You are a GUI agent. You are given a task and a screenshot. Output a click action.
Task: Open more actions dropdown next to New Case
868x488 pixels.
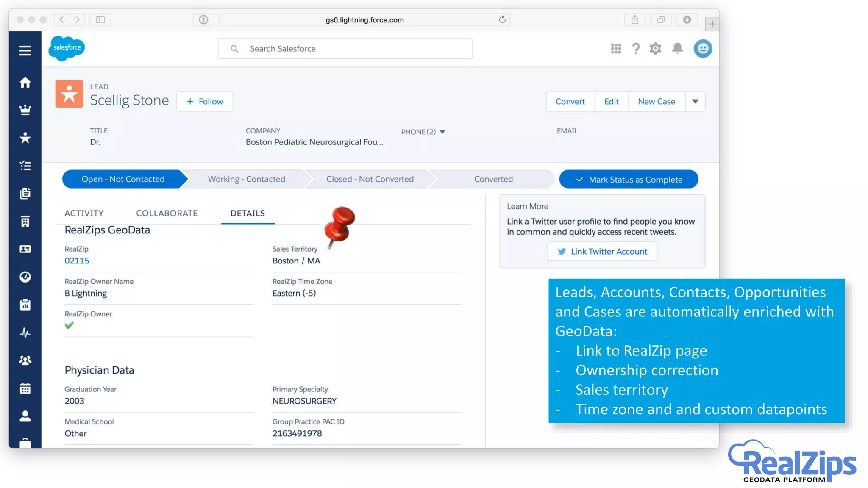click(695, 101)
